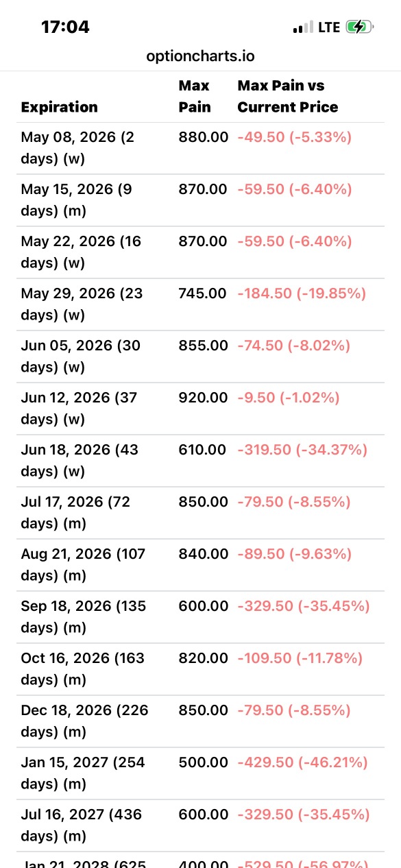Select the Jul 16, 2027 expiration row

200,825
